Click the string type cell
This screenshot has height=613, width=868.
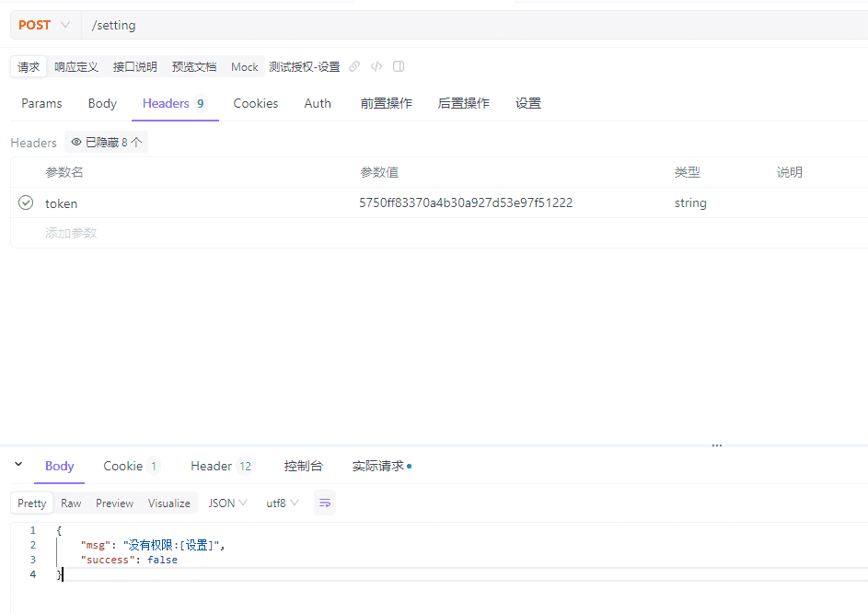(x=690, y=202)
